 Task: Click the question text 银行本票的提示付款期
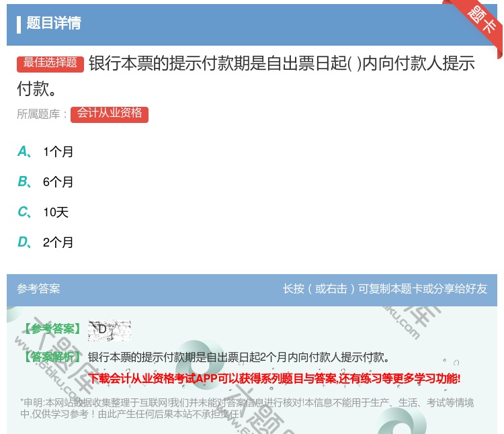click(x=246, y=76)
